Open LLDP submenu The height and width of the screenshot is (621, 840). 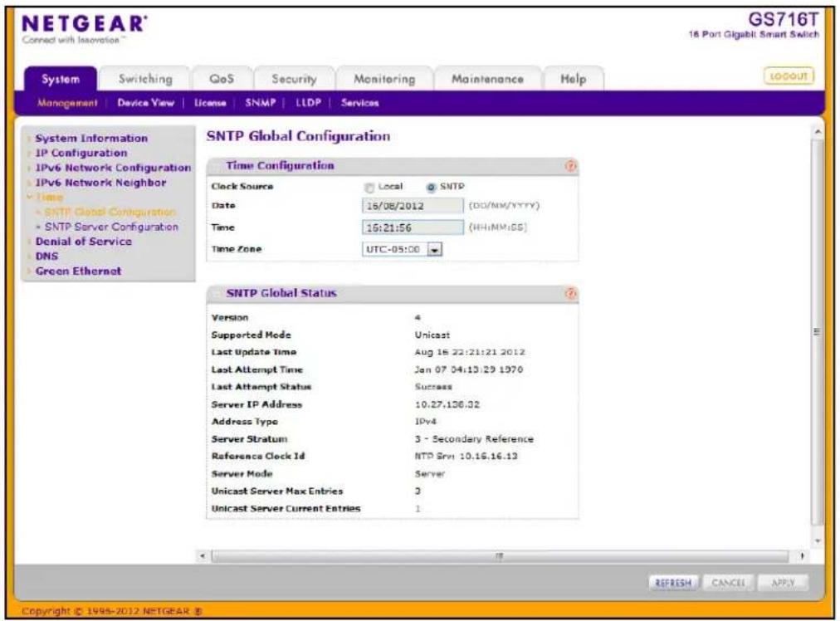(308, 103)
